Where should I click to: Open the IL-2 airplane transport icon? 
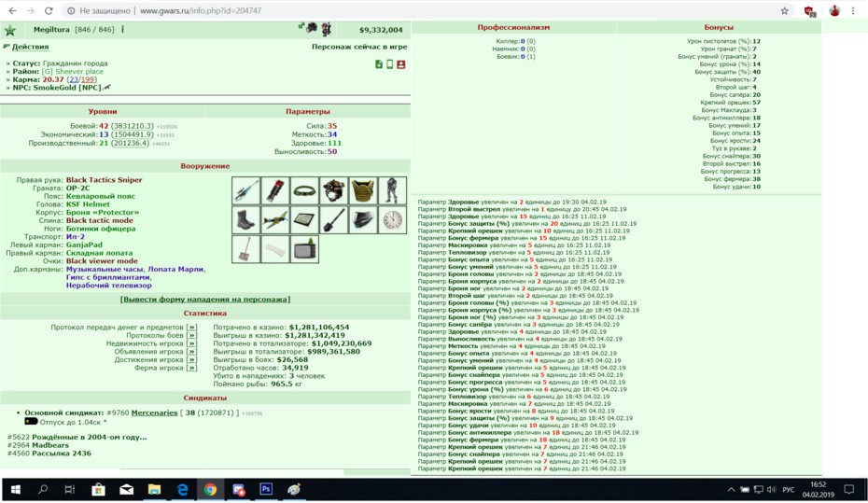[275, 220]
